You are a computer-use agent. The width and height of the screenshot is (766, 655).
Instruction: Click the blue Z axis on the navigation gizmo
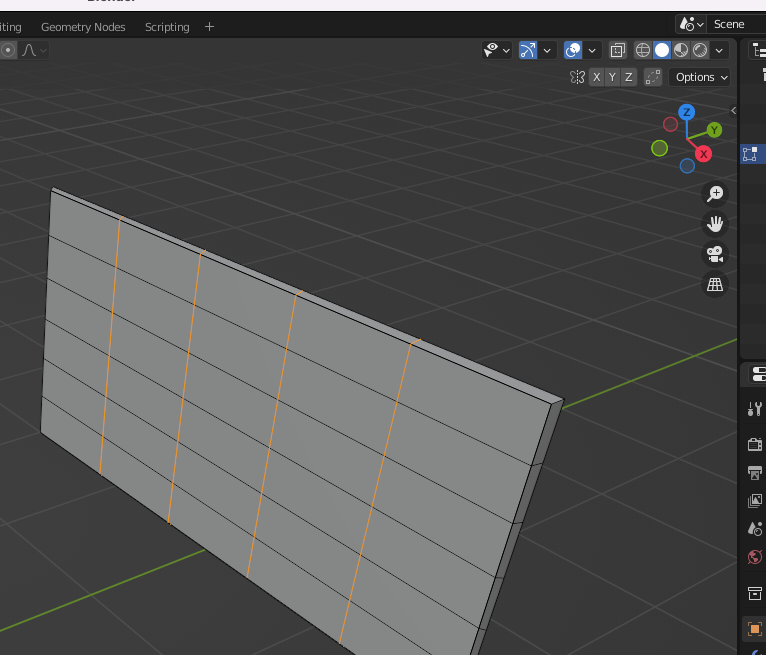pyautogui.click(x=686, y=112)
